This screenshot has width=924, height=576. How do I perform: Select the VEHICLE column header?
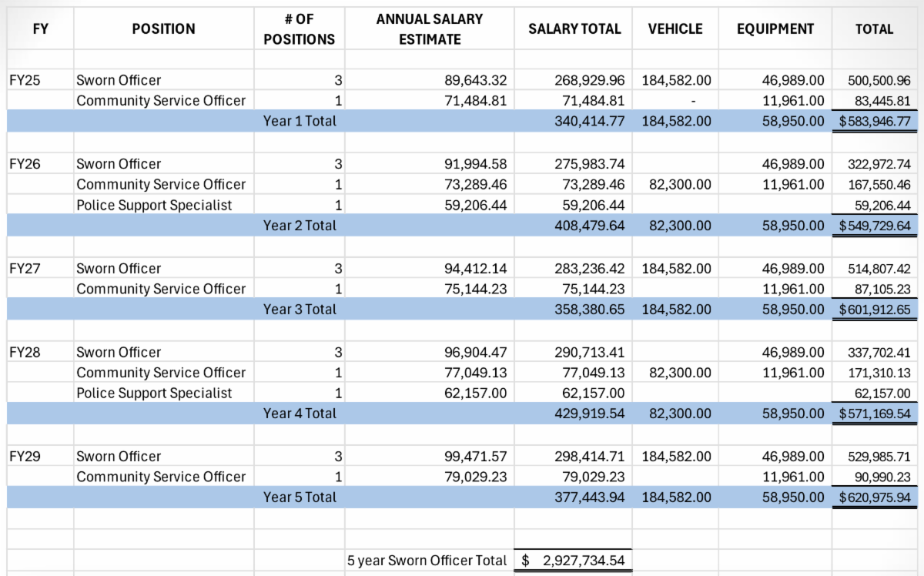point(675,29)
